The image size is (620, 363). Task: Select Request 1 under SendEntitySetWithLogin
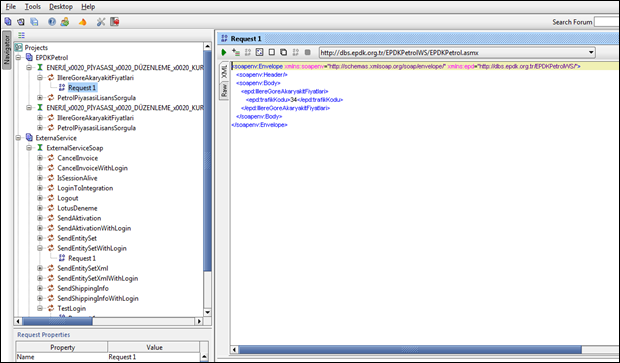(82, 258)
